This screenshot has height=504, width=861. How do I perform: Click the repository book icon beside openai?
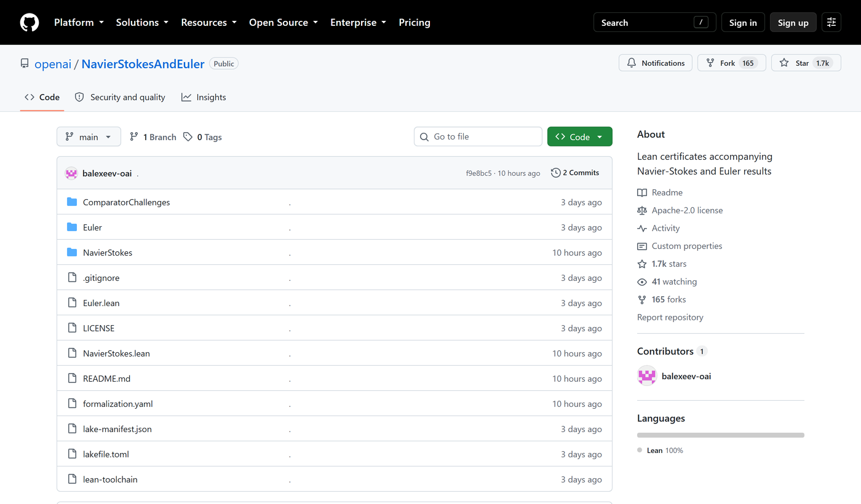[25, 64]
